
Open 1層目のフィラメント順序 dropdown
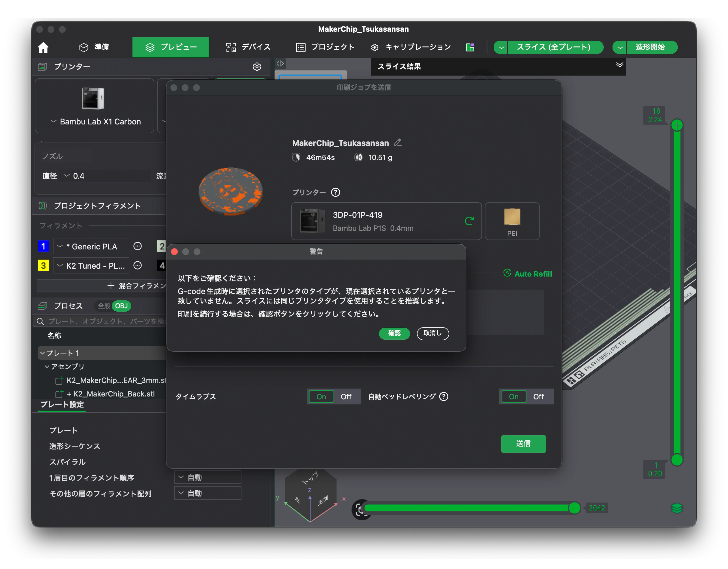[207, 477]
